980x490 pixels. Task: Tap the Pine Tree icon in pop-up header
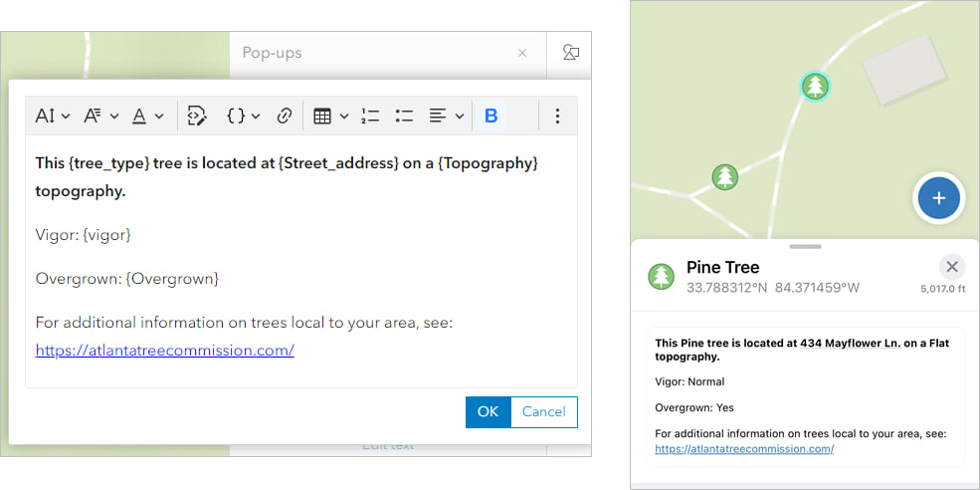point(662,277)
